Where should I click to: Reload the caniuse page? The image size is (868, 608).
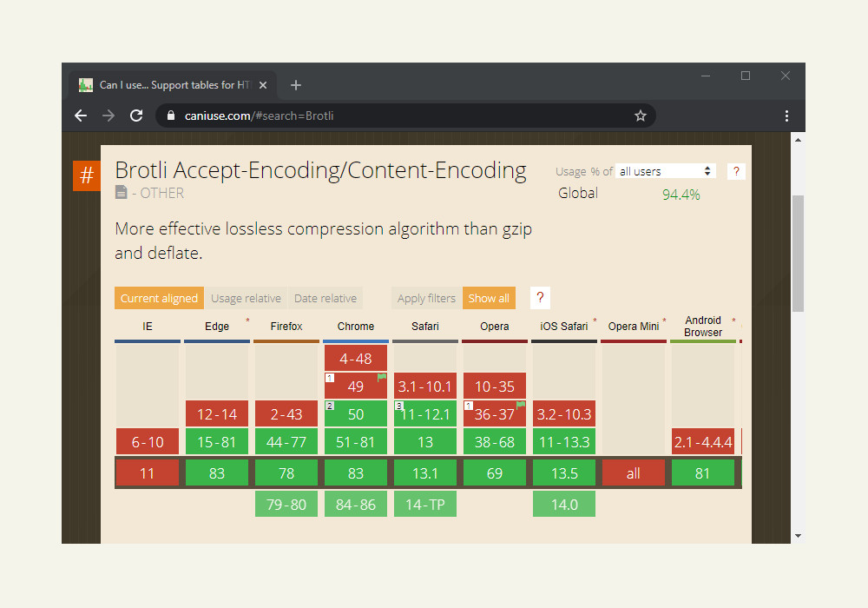pyautogui.click(x=136, y=116)
